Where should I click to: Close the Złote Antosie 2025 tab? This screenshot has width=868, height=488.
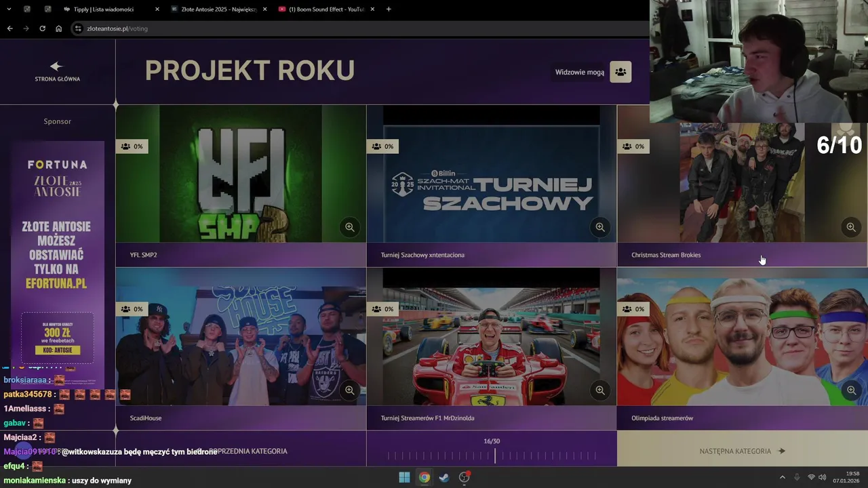coord(264,9)
